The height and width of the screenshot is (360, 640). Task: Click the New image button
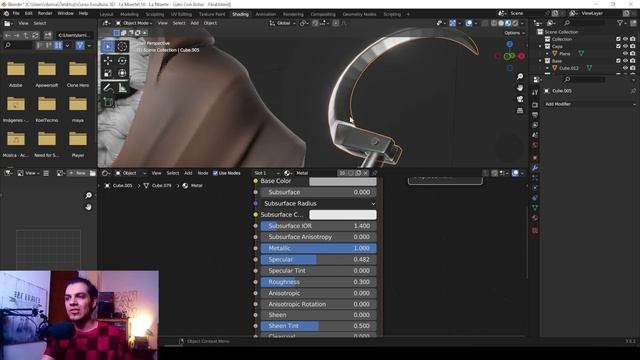click(x=77, y=173)
